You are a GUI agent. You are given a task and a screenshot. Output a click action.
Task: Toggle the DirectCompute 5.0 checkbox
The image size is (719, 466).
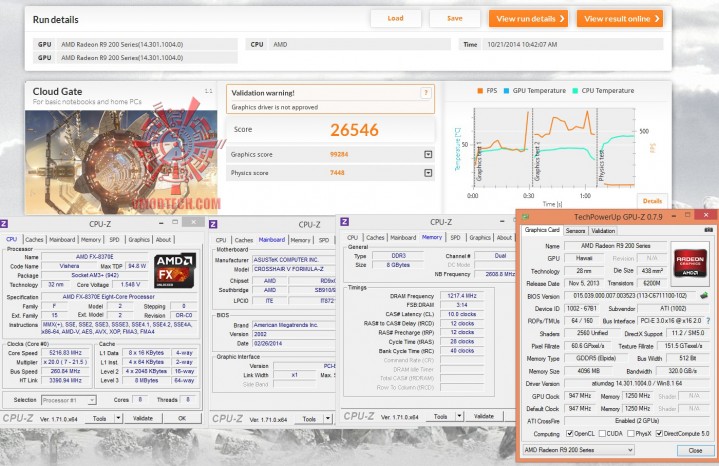click(x=659, y=433)
